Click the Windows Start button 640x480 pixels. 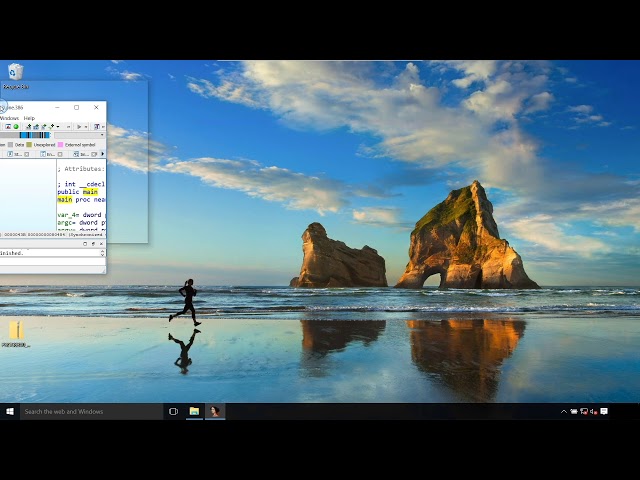[10, 411]
